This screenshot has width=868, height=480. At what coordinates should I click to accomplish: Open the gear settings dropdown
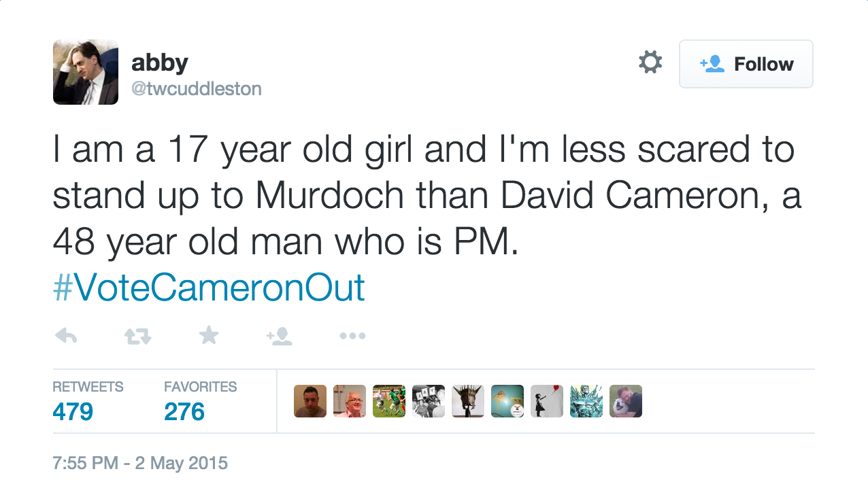coord(650,63)
